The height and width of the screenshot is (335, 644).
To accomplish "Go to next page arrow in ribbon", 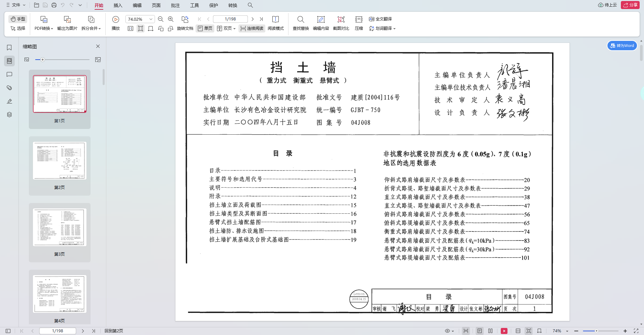I will tap(253, 19).
